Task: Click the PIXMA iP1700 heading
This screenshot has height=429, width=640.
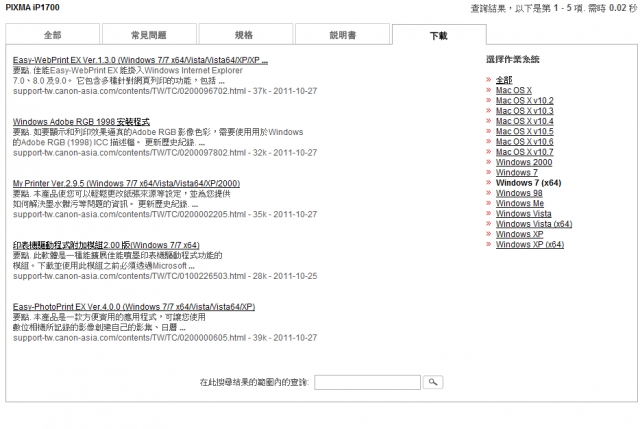Action: pyautogui.click(x=32, y=7)
